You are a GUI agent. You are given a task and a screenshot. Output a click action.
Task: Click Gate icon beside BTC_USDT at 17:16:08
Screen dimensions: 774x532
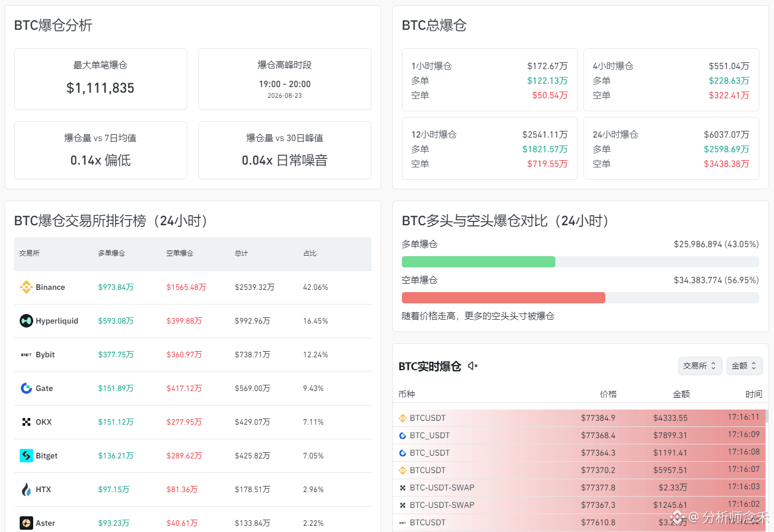402,453
